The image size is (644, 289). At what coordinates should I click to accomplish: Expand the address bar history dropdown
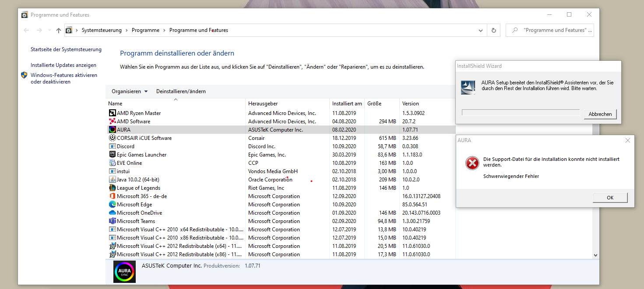coord(481,30)
